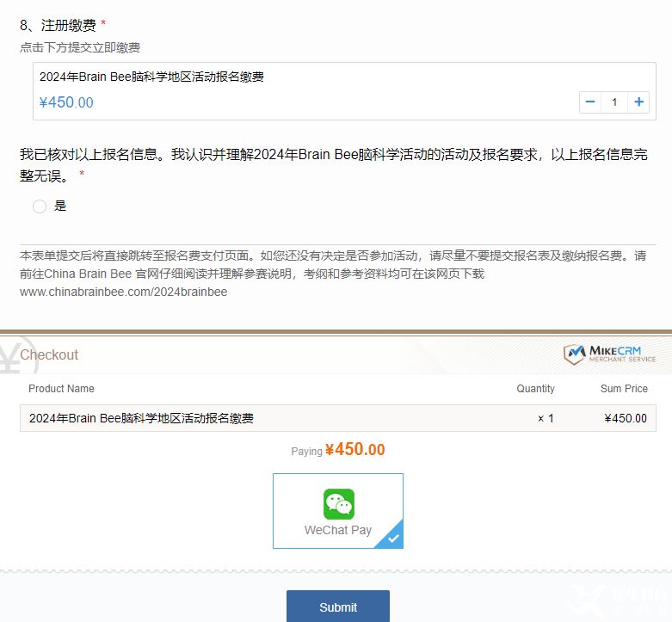Viewport: 672px width, 622px height.
Task: Click the × 1 quantity in checkout row
Action: (x=546, y=419)
